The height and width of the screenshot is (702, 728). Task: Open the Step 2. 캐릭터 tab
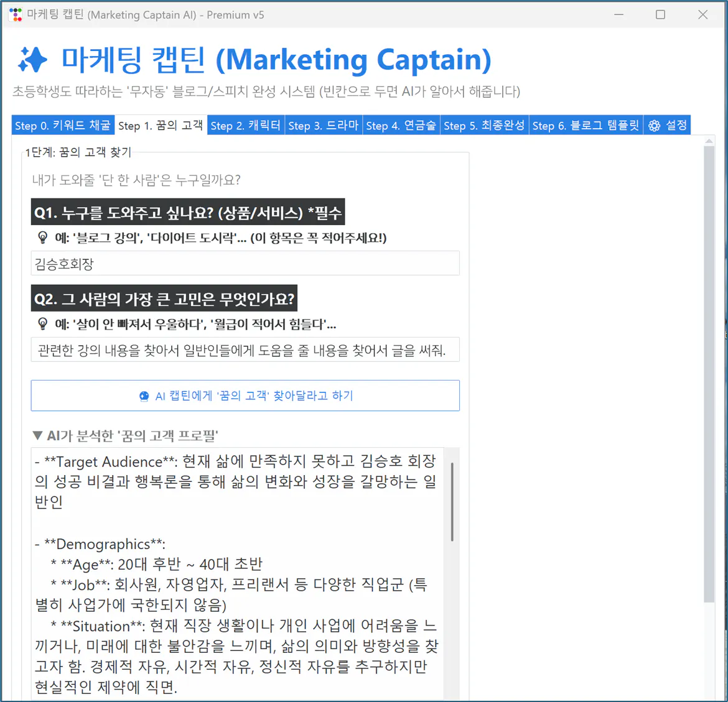245,125
